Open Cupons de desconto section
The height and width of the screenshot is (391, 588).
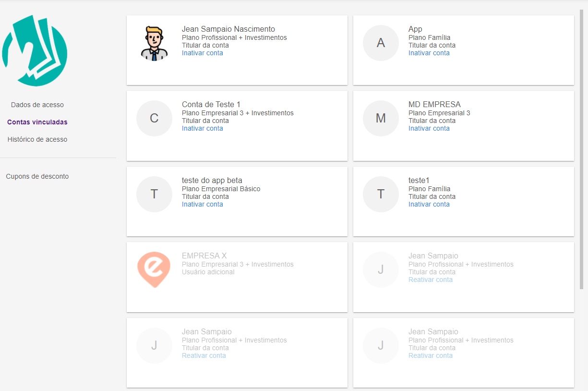coord(37,176)
